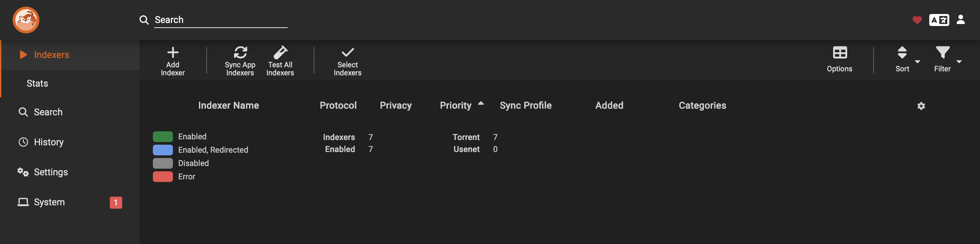Screen dimensions: 980x244
Task: Open the translate language icon
Action: pyautogui.click(x=939, y=20)
